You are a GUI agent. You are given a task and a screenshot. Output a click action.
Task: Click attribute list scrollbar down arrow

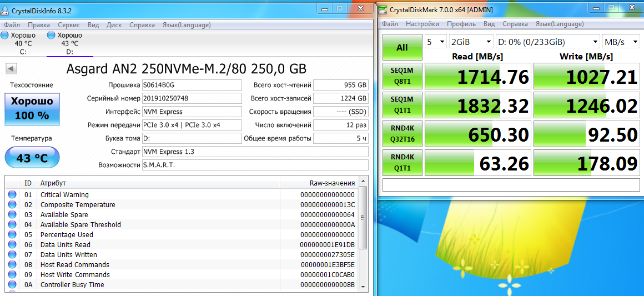363,287
